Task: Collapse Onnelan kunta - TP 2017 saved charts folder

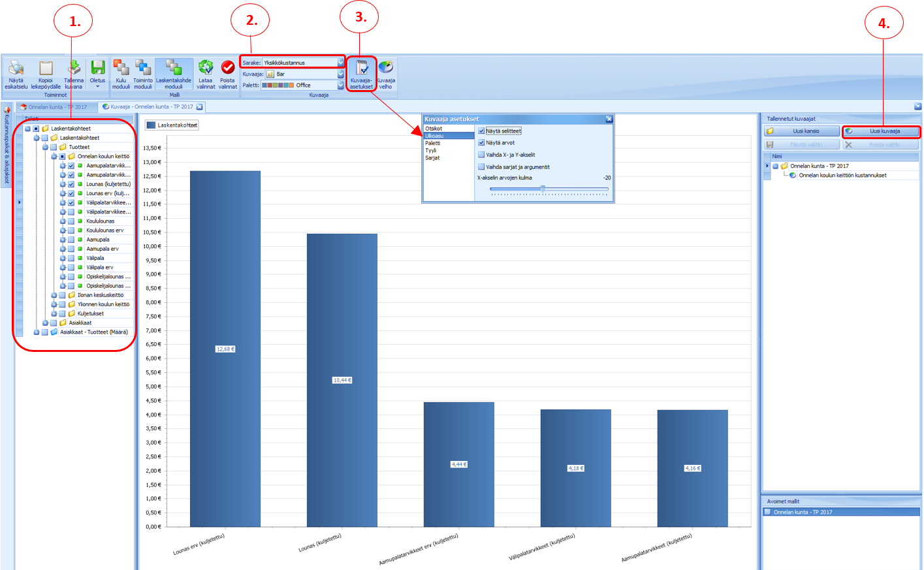Action: [775, 166]
